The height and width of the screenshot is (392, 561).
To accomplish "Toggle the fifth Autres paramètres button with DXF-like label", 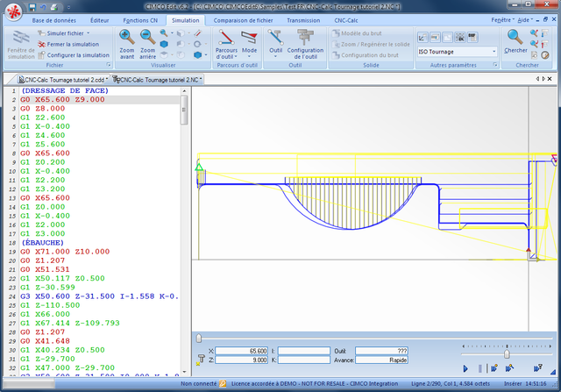I will point(472,37).
